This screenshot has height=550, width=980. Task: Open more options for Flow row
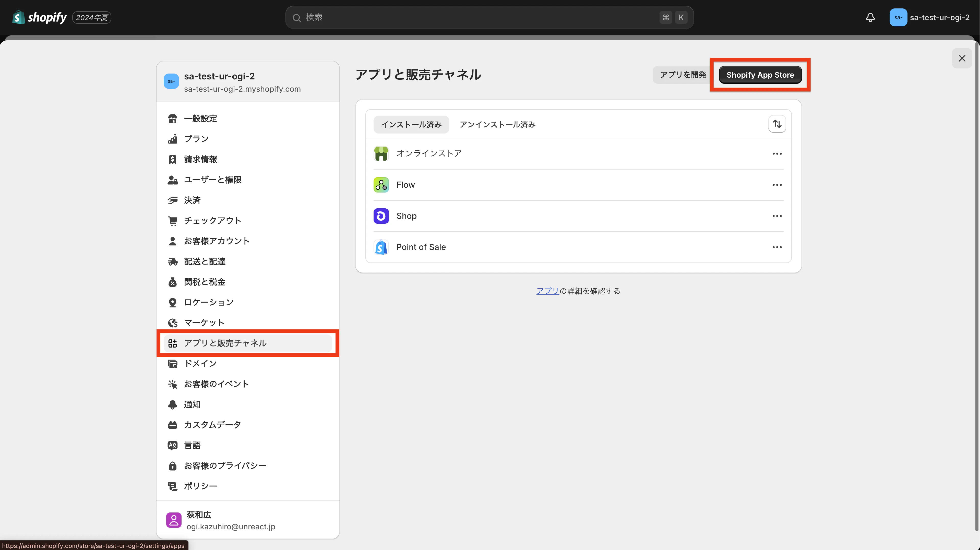(777, 185)
